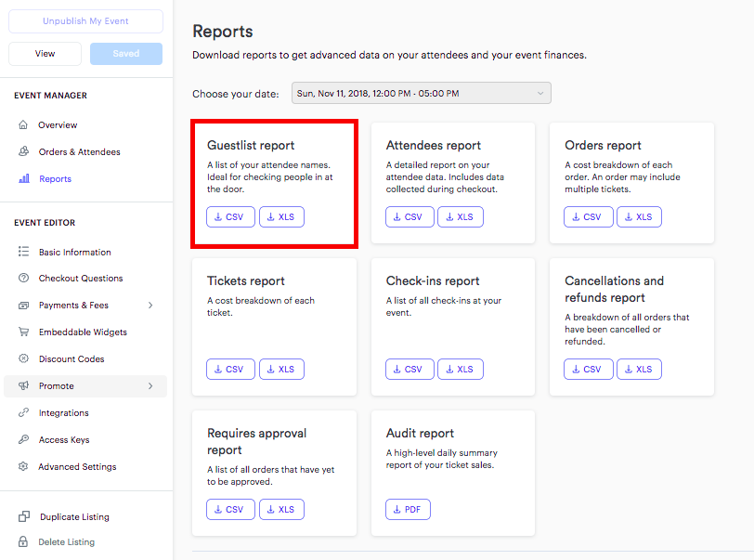
Task: Click the Reports bar chart icon
Action: (24, 178)
